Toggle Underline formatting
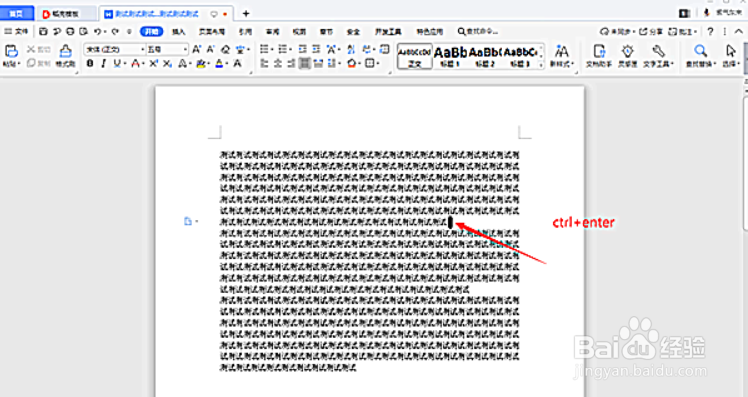748x397 pixels. 116,63
